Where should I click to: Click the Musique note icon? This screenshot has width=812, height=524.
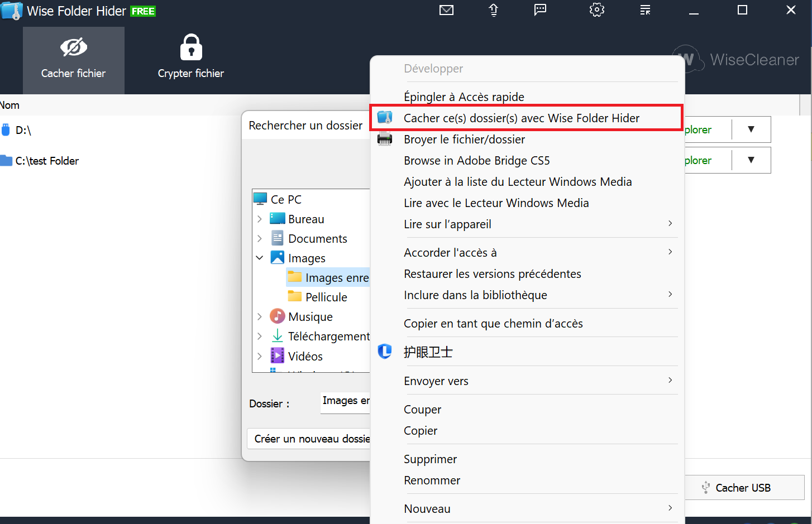coord(277,316)
